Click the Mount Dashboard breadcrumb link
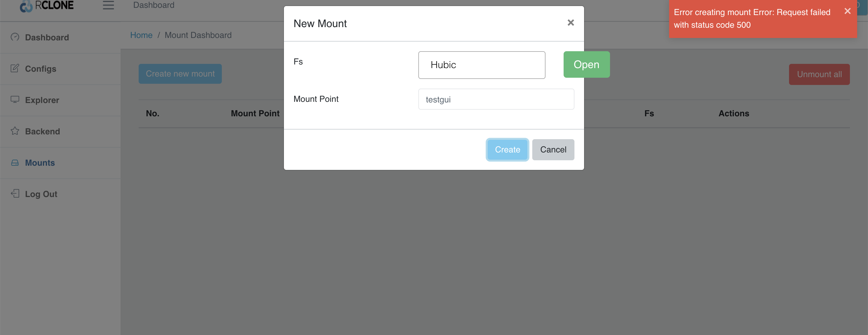The width and height of the screenshot is (868, 335). pos(198,34)
